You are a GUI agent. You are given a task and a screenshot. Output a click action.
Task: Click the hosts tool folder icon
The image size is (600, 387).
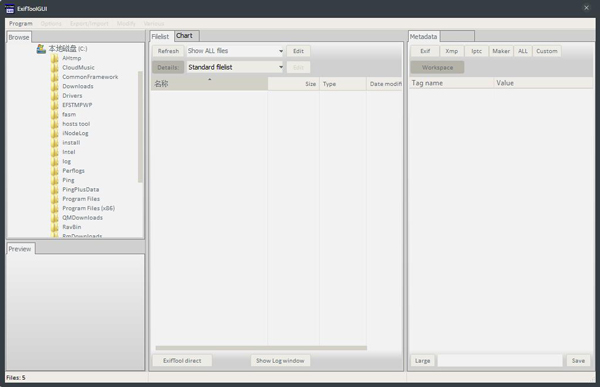click(x=55, y=124)
